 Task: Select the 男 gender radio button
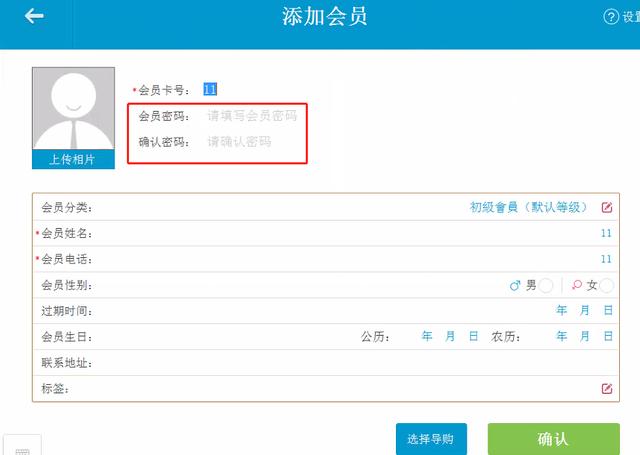point(545,286)
